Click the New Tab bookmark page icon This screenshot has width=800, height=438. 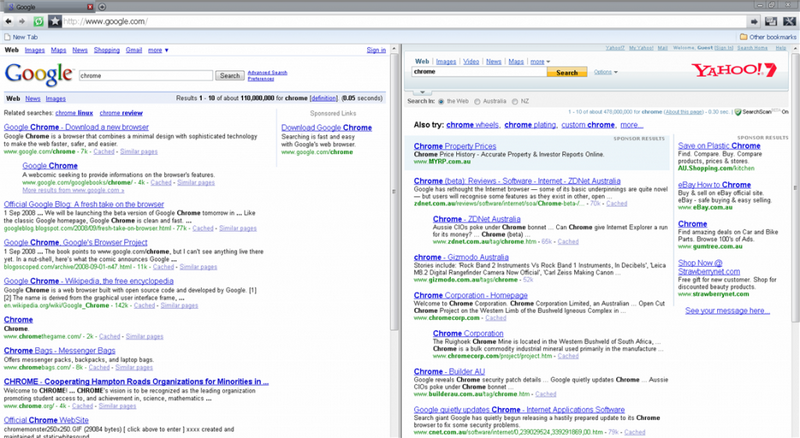(7, 37)
